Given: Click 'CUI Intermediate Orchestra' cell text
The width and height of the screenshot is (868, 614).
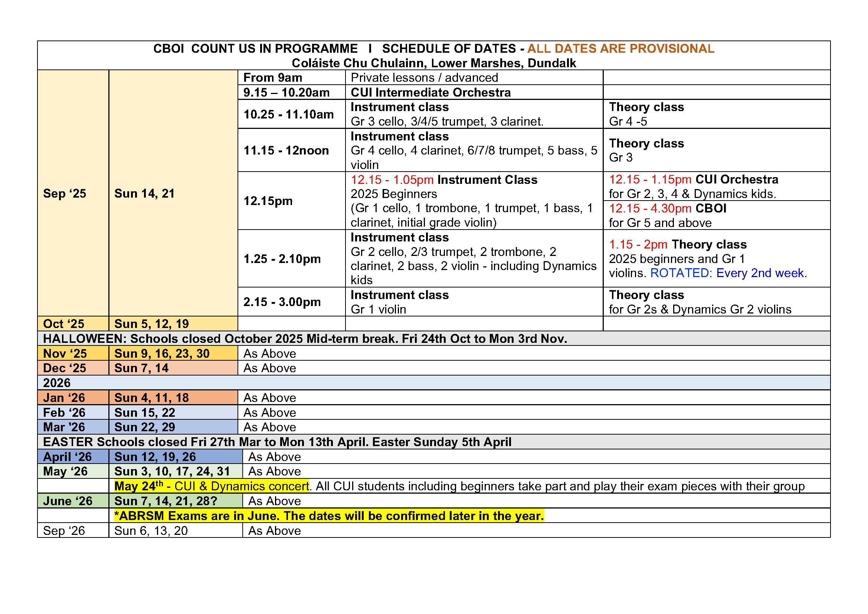Looking at the screenshot, I should pos(430,92).
